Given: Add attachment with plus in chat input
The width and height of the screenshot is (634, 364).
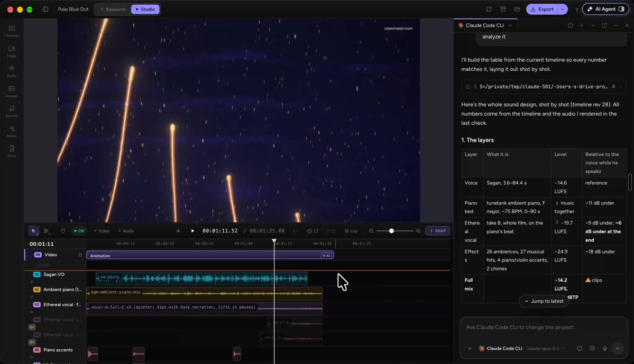Looking at the screenshot, I should tap(470, 348).
